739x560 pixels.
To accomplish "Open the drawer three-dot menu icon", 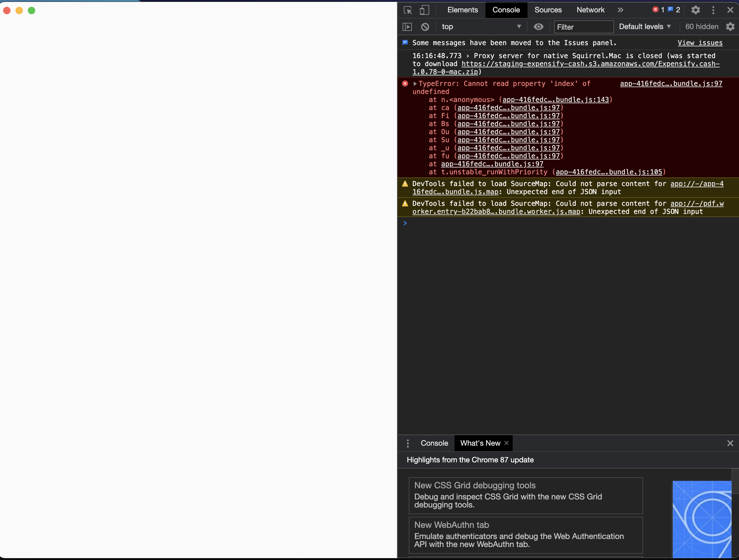I will point(408,443).
